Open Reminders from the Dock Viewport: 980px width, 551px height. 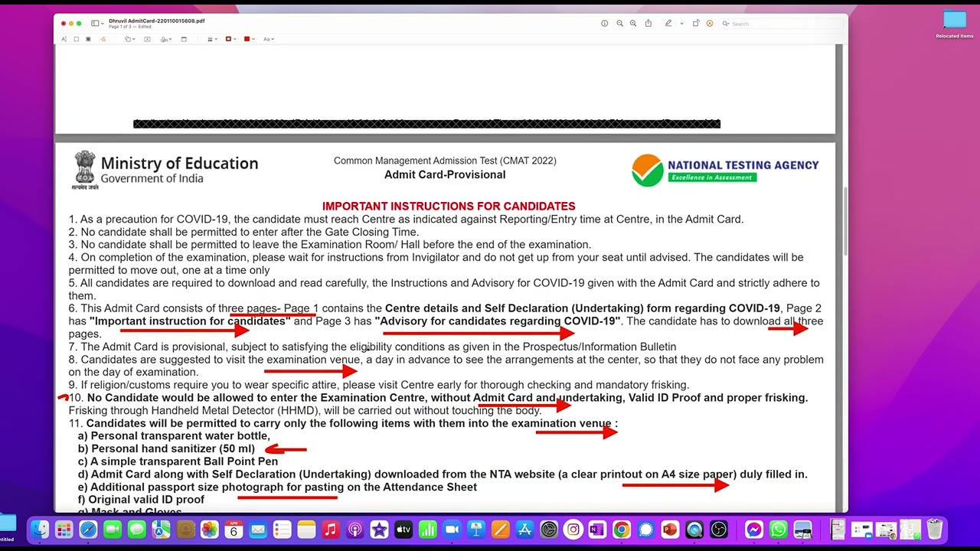[283, 530]
